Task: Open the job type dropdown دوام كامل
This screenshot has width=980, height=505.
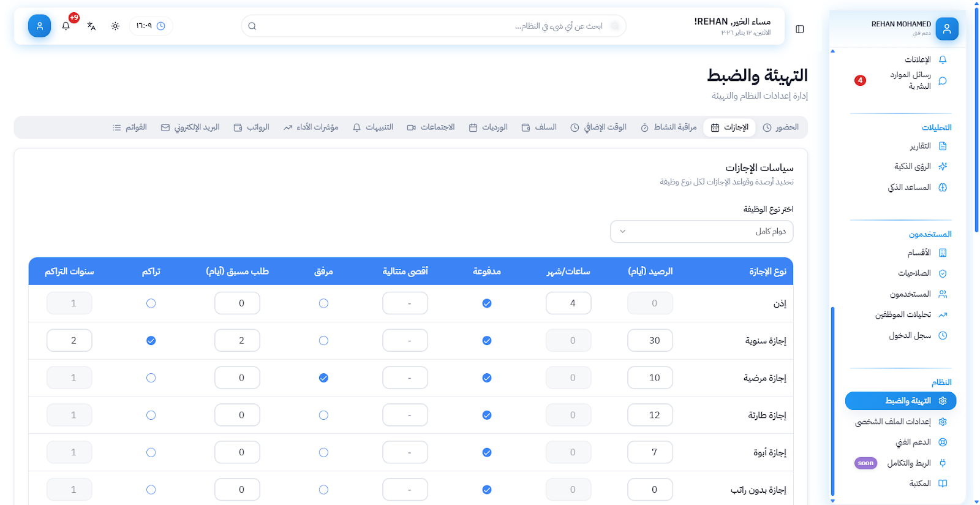Action: click(x=701, y=231)
